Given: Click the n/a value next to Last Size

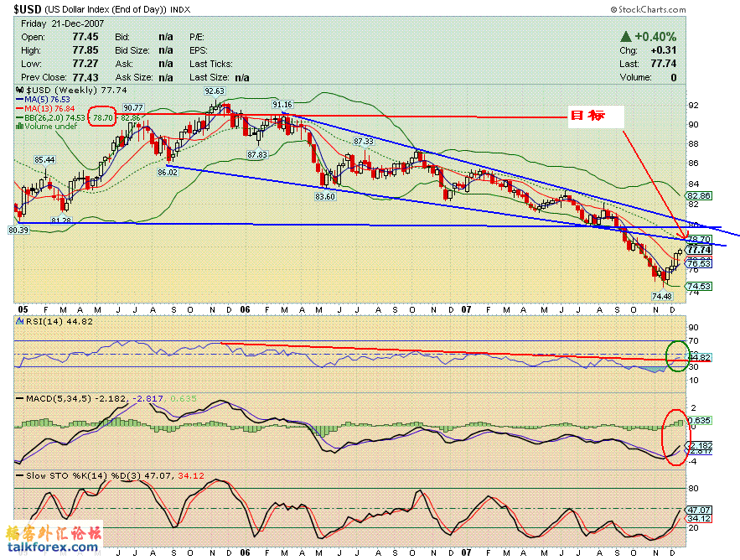Looking at the screenshot, I should 242,77.
